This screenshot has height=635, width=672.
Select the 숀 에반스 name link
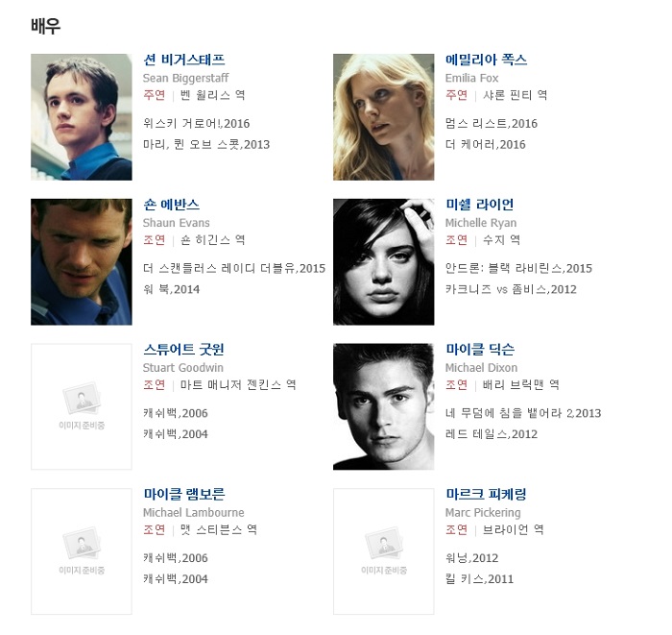(172, 205)
